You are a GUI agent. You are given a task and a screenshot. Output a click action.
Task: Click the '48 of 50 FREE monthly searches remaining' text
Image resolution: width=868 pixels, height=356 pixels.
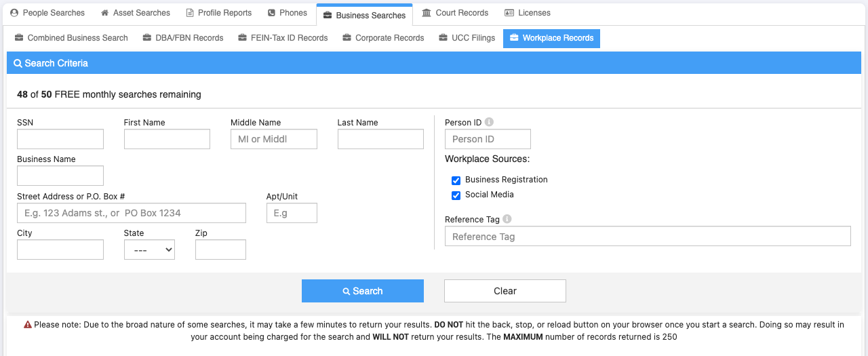coord(109,94)
